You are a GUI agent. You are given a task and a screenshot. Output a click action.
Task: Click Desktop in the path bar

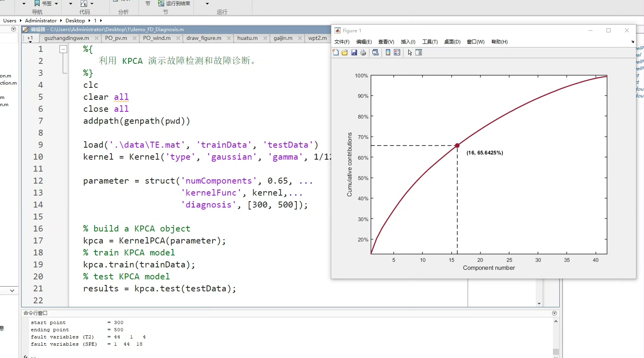point(75,20)
